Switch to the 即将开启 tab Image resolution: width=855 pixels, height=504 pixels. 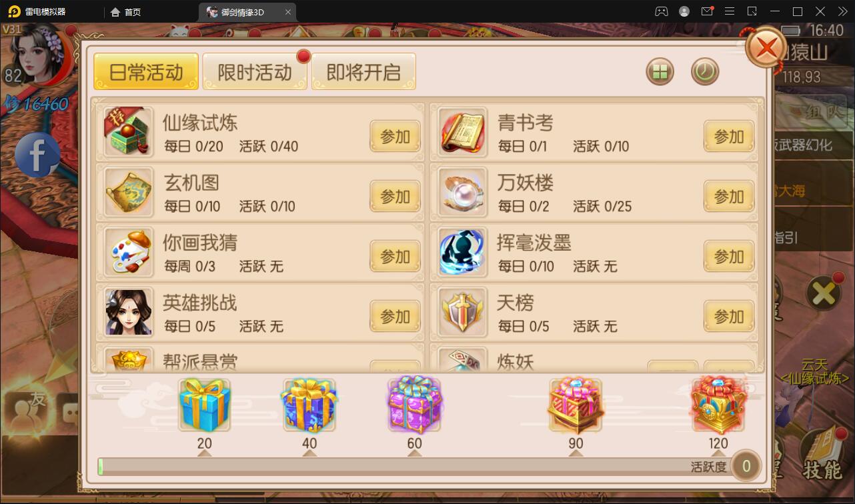point(363,72)
